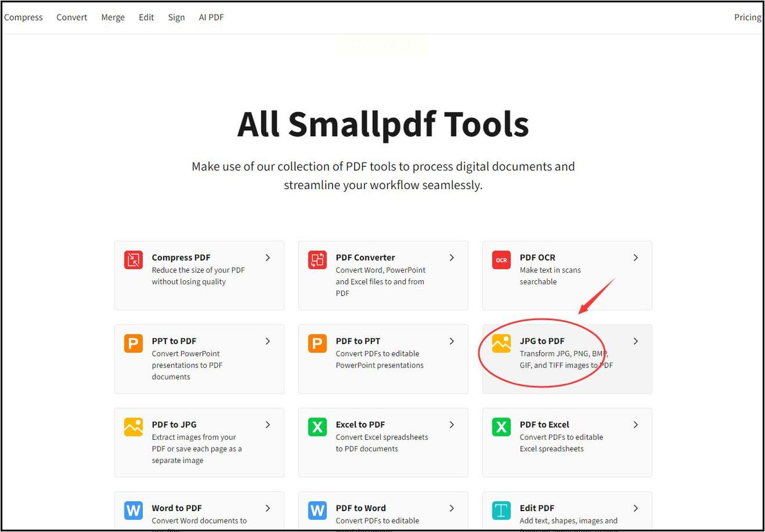Select the PPT to PDF title
Viewport: 765px width, 532px height.
[174, 341]
